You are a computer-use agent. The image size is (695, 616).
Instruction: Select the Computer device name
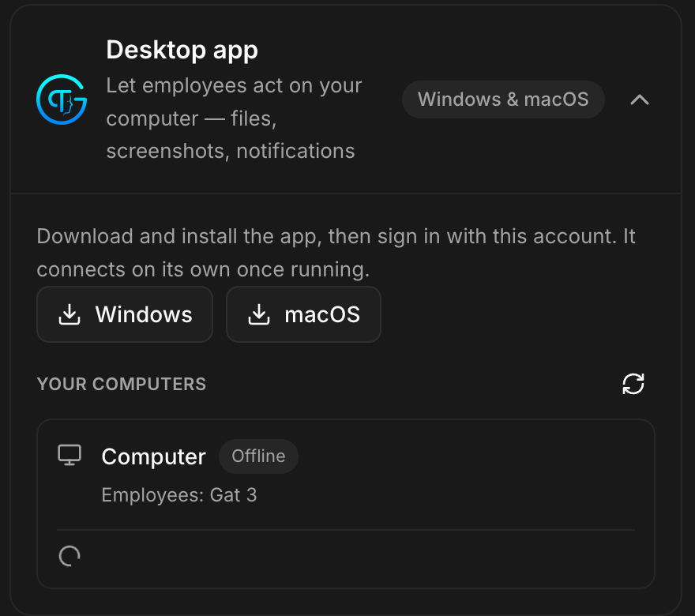point(153,456)
